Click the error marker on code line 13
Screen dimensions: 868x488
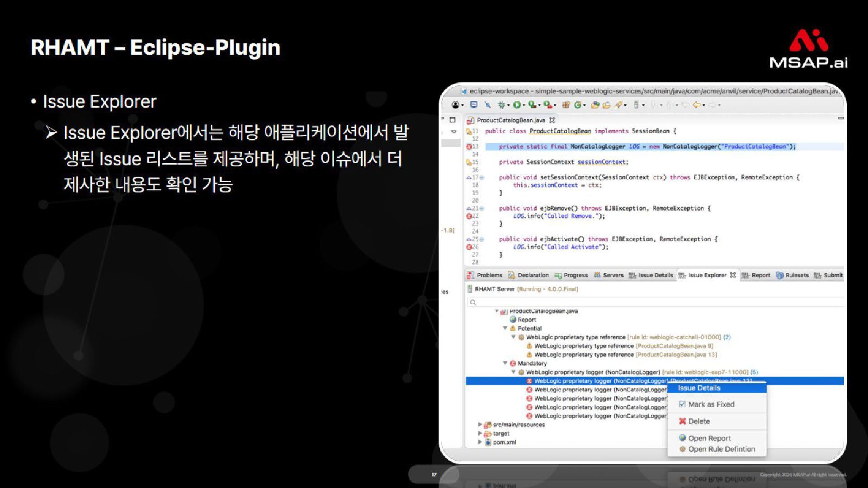pyautogui.click(x=469, y=146)
